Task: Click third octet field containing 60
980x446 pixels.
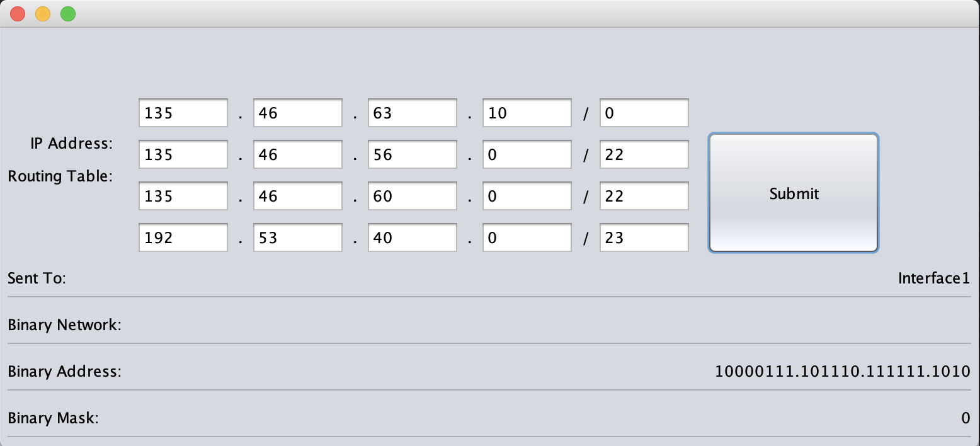Action: (x=412, y=197)
